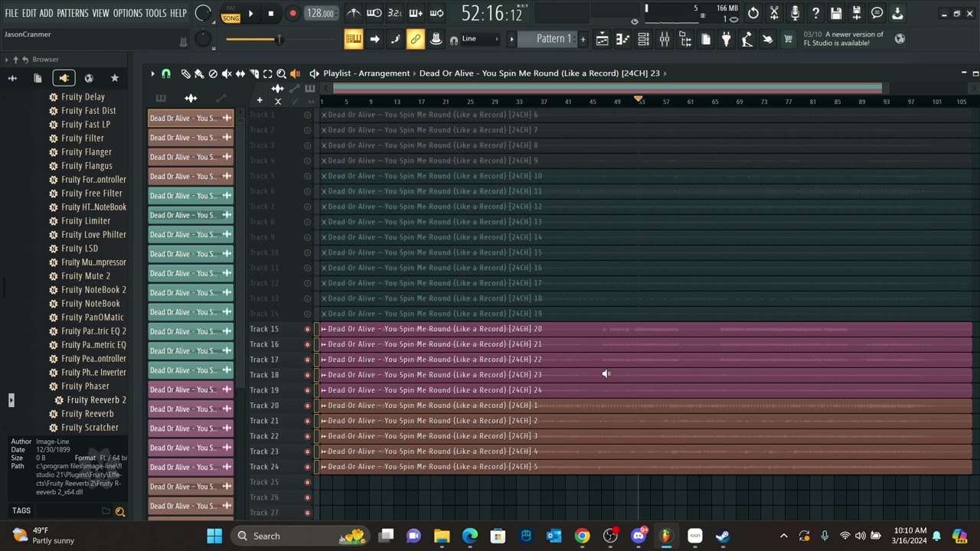Toggle the playlist magnet snap icon

pyautogui.click(x=166, y=73)
